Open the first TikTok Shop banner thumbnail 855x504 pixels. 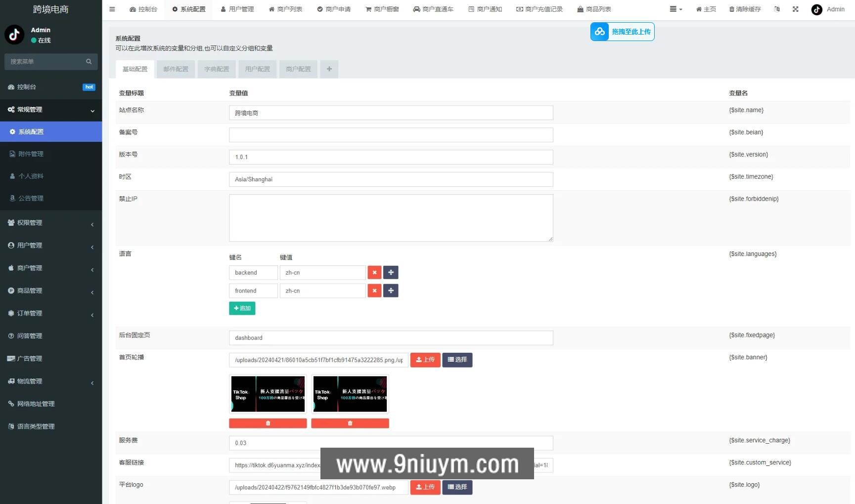pos(268,394)
